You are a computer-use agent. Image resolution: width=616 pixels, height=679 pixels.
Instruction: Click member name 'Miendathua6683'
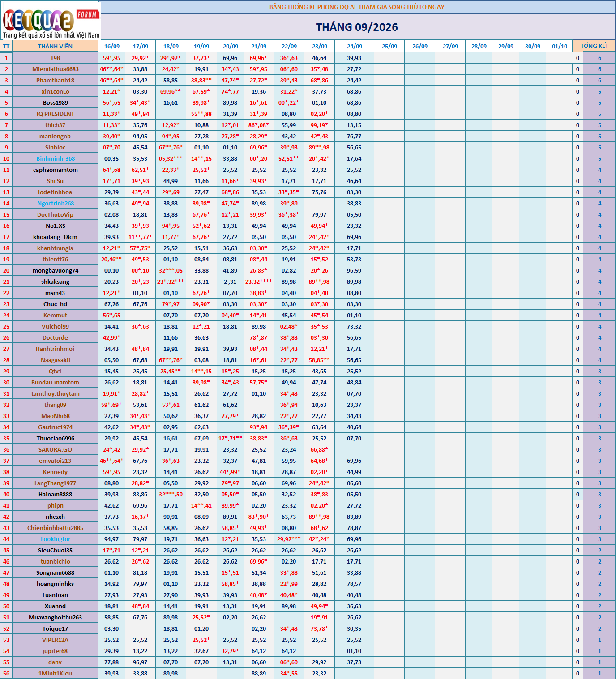point(55,69)
